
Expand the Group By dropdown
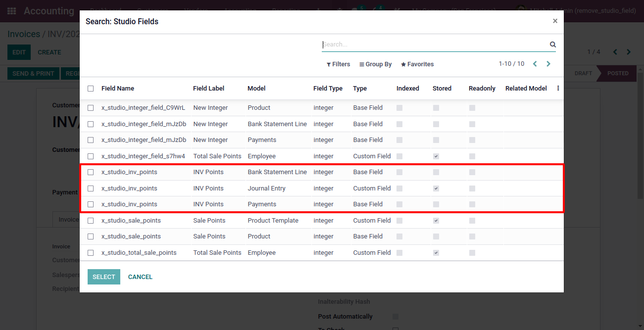375,64
